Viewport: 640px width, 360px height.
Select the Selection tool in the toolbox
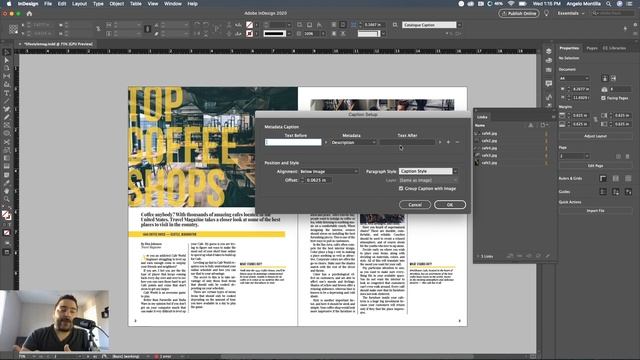pyautogui.click(x=7, y=52)
